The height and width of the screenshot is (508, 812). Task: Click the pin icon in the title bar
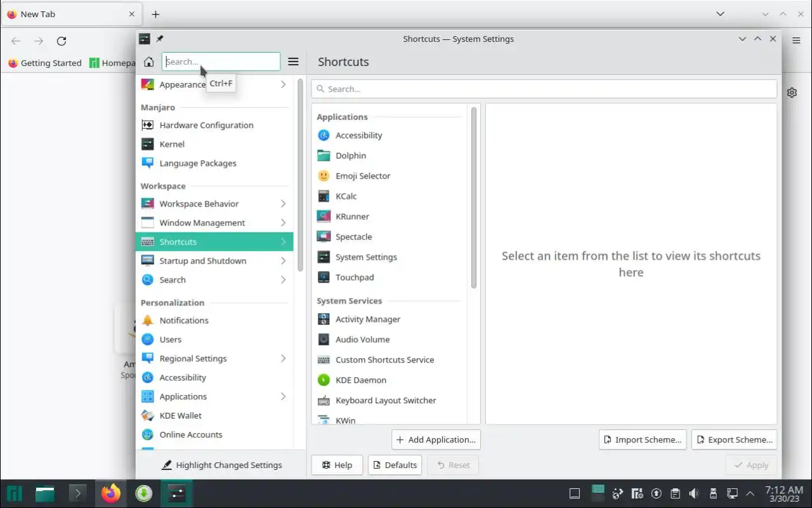160,39
